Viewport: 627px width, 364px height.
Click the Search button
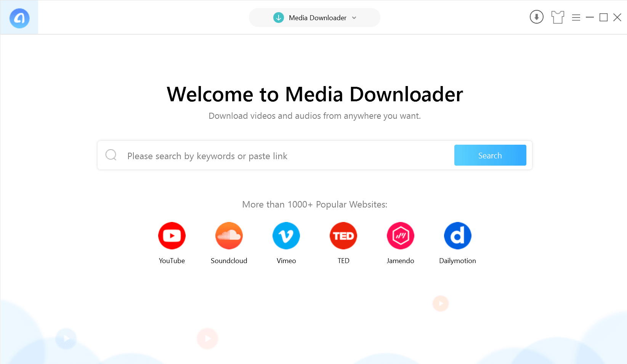(490, 155)
